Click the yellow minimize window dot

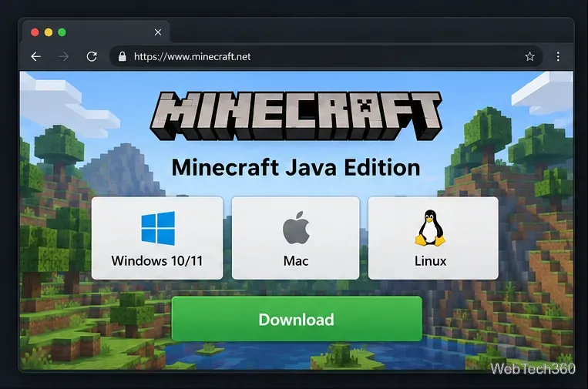coord(49,32)
